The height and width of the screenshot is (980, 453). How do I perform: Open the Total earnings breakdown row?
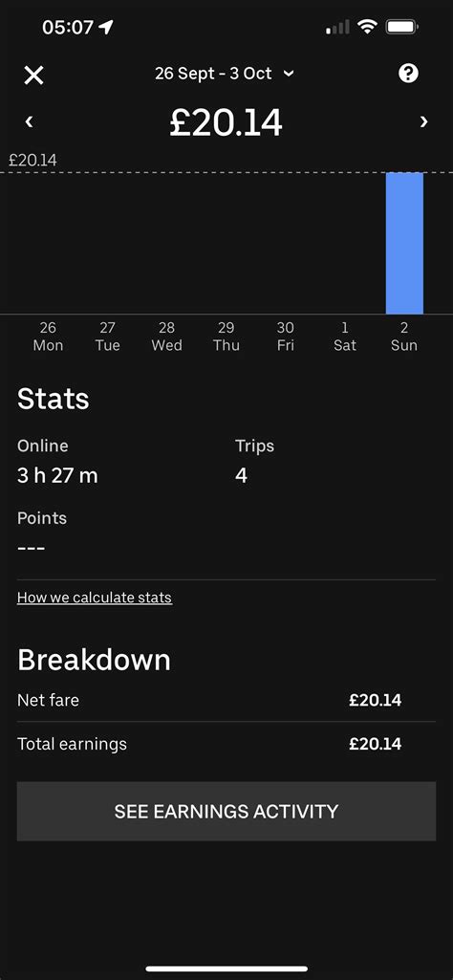(x=226, y=744)
